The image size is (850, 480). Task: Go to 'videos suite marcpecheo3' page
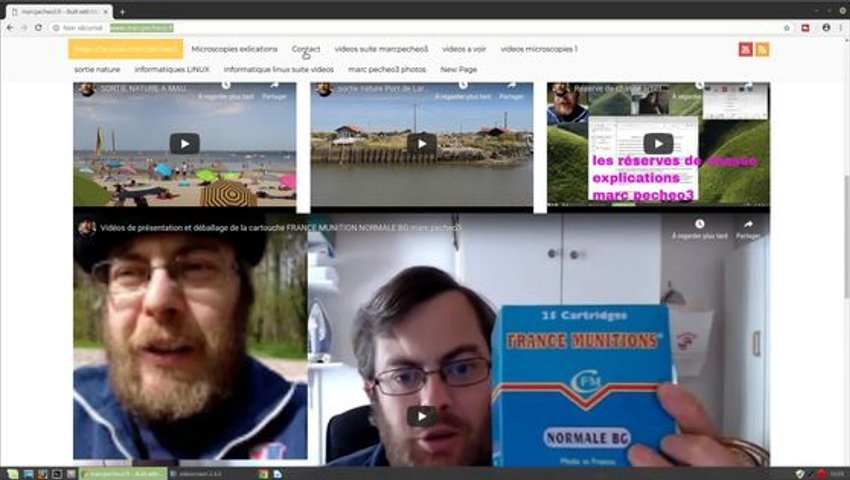(381, 49)
